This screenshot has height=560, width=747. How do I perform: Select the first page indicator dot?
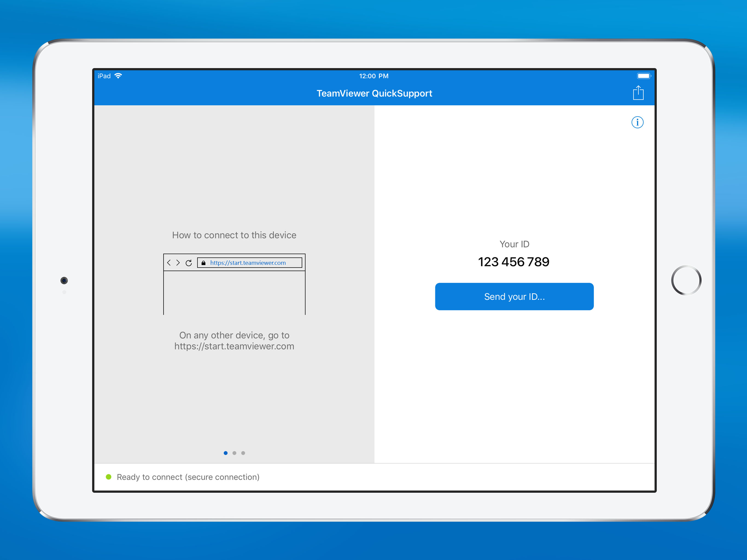click(226, 453)
